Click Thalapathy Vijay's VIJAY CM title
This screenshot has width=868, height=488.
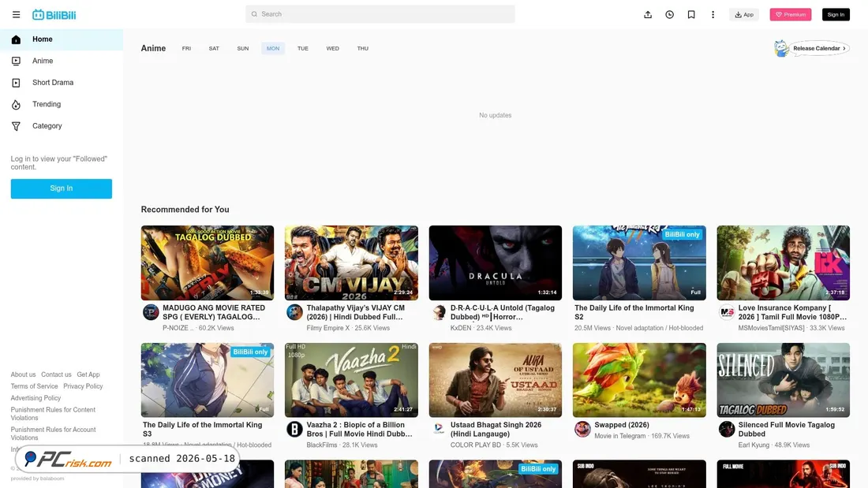[355, 313]
